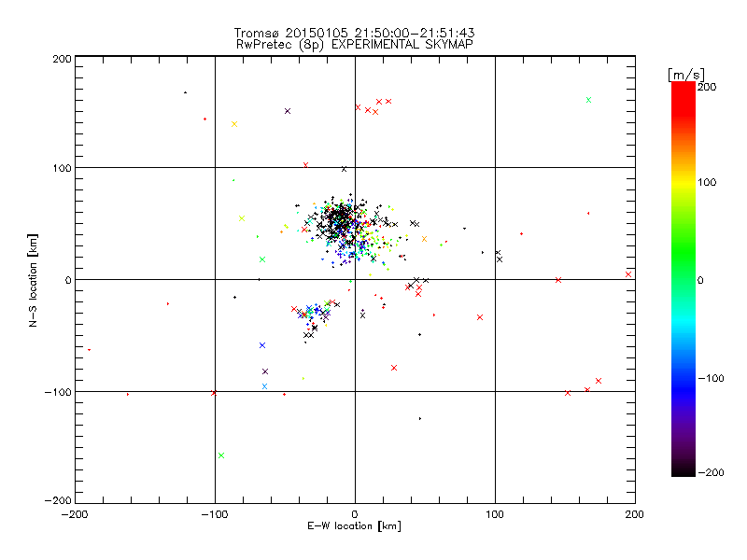Click the red X marker on right plot edge

pos(628,274)
